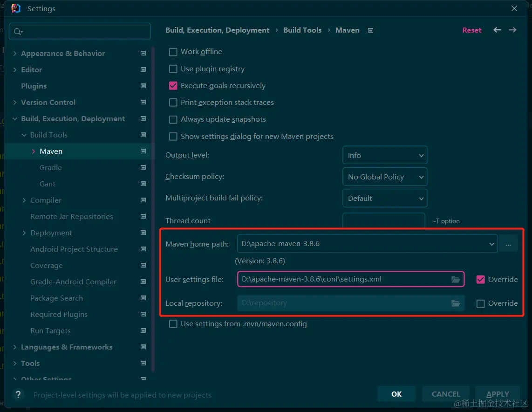Expand Appearance & Behavior node
Screen dimensions: 532x412
point(14,53)
